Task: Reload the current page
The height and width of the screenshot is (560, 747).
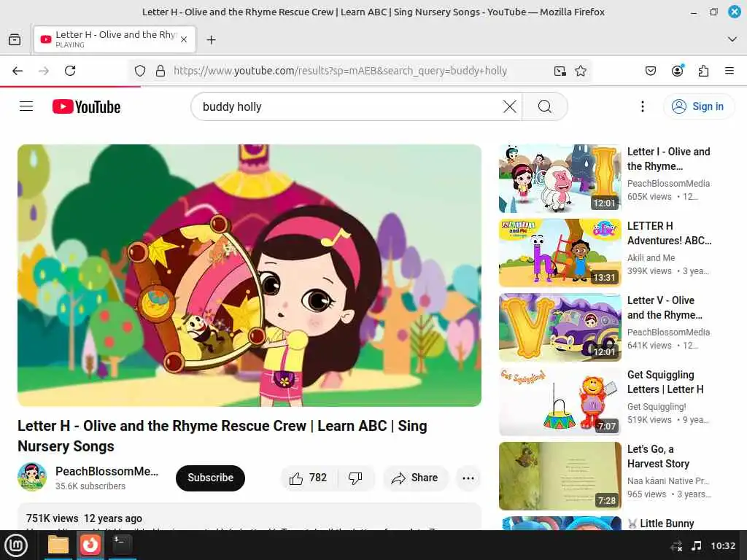Action: point(70,71)
